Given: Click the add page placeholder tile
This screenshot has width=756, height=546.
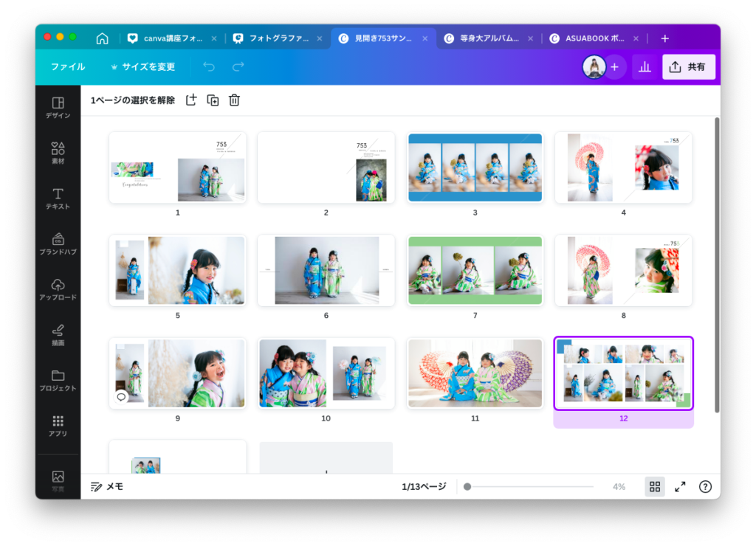Looking at the screenshot, I should click(x=326, y=457).
